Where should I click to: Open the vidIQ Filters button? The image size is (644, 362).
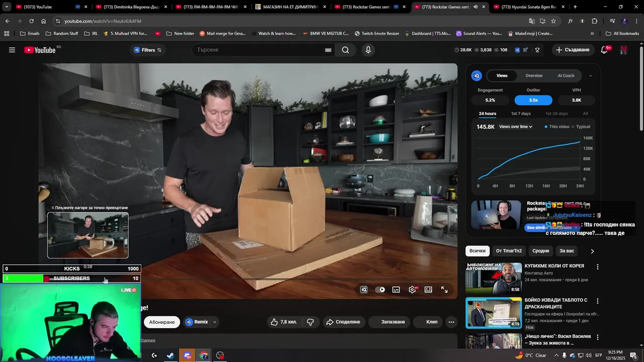(147, 50)
